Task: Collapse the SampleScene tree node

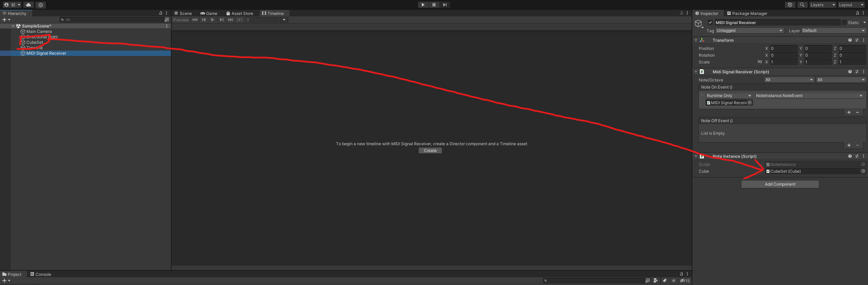Action: pos(13,26)
